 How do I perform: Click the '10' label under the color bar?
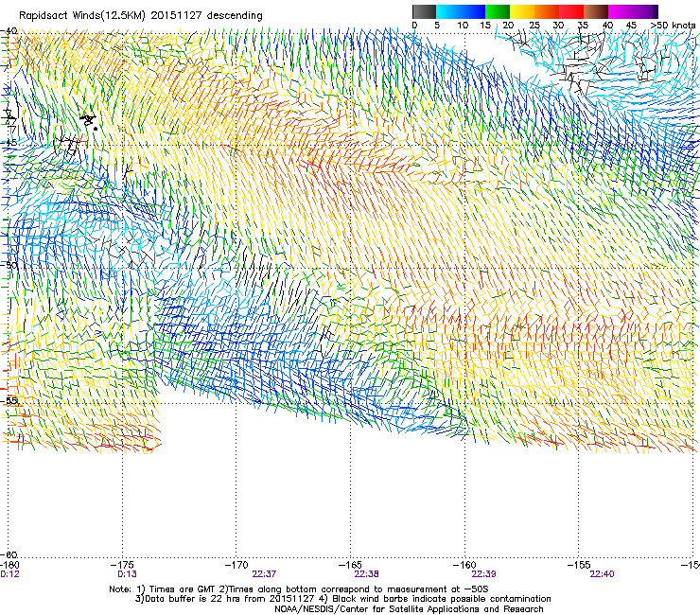click(462, 26)
